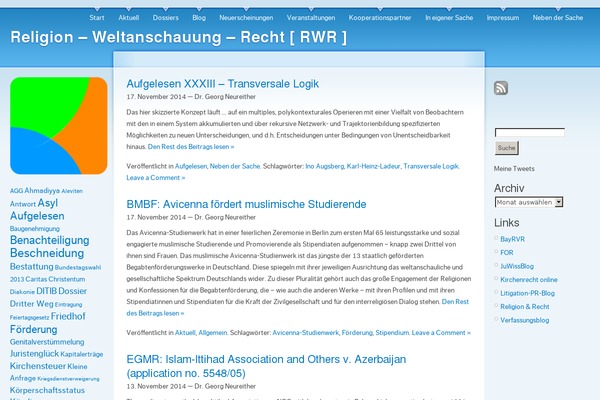Viewport: 600px width, 400px height.
Task: Select the AGG tag in tag cloud
Action: click(x=16, y=191)
